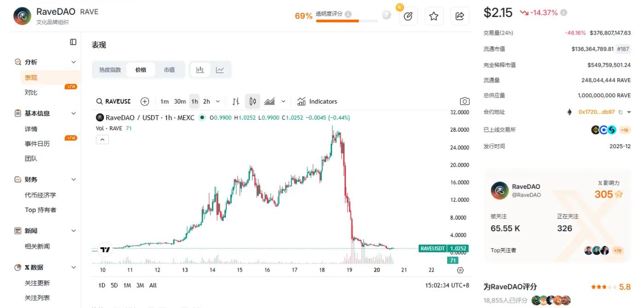This screenshot has height=308, width=644.
Task: Select the bars chart style
Action: pos(236,101)
